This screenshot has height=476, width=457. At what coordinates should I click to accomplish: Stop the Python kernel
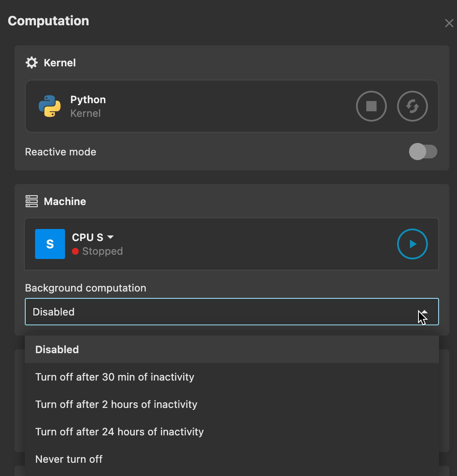coord(371,106)
